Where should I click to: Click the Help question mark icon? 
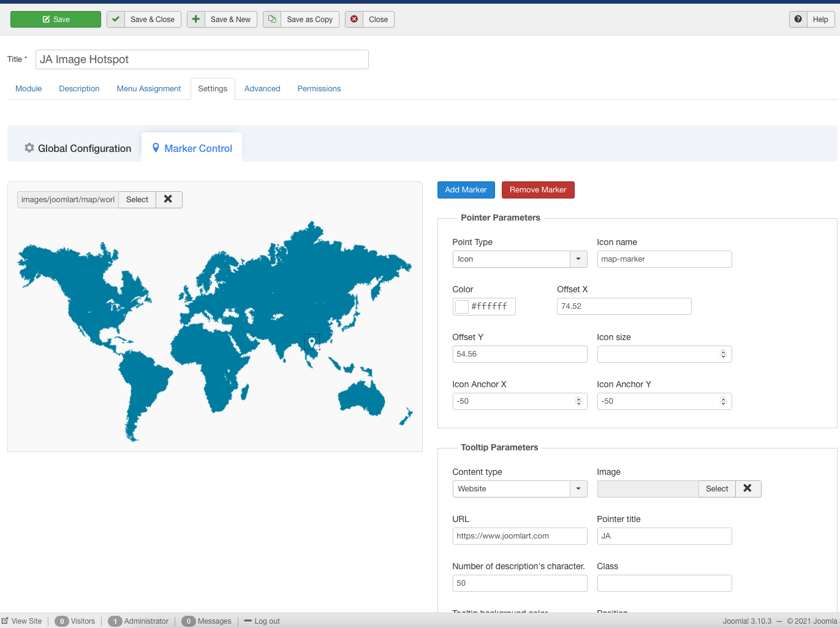pyautogui.click(x=798, y=20)
